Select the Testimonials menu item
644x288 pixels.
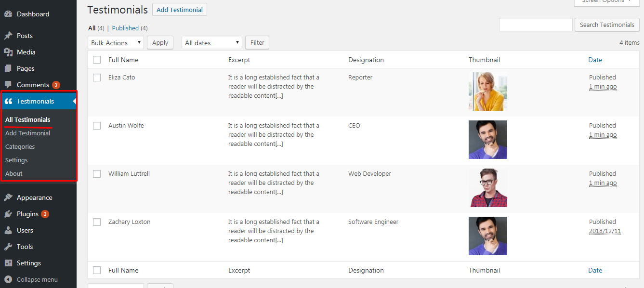point(35,101)
